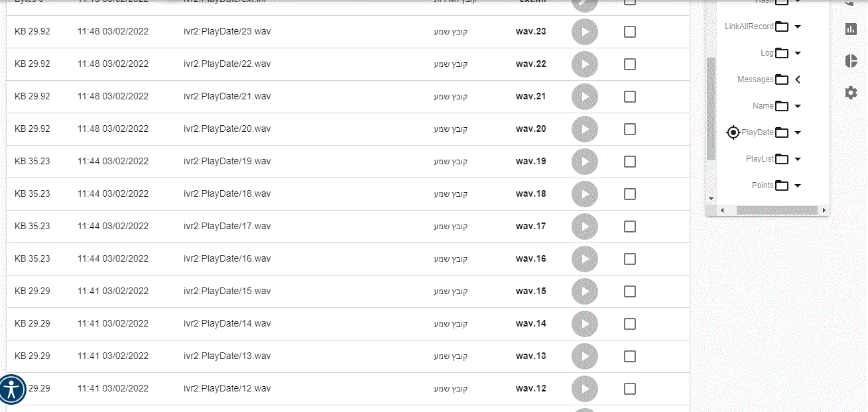868x412 pixels.
Task: Open the accessibility widget icon
Action: pyautogui.click(x=13, y=389)
